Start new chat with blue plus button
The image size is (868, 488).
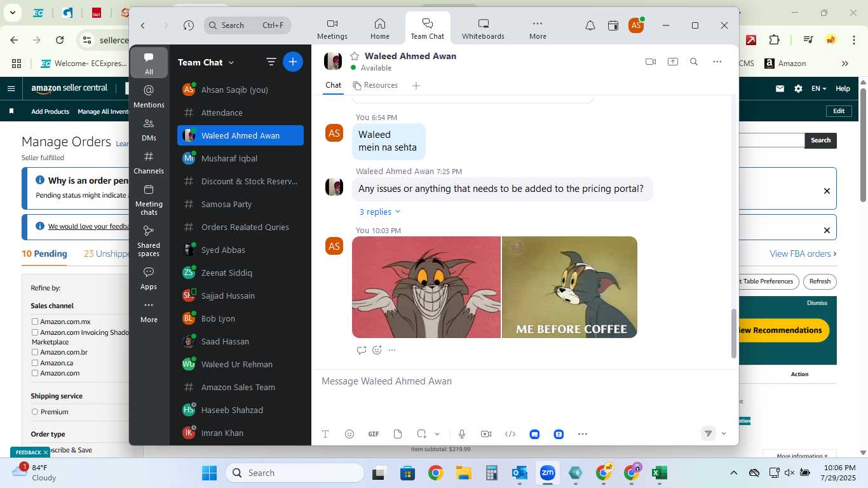pos(292,62)
